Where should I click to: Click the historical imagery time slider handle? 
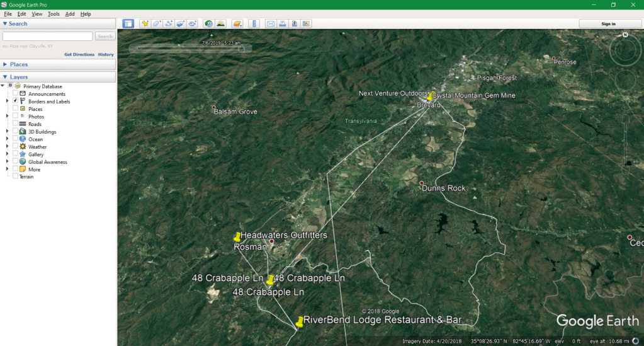click(240, 49)
